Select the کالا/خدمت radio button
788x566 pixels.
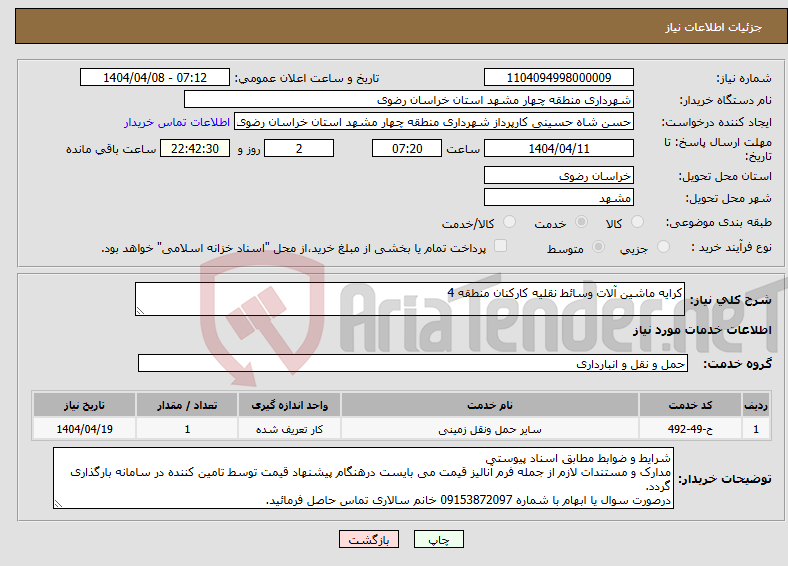(x=509, y=222)
